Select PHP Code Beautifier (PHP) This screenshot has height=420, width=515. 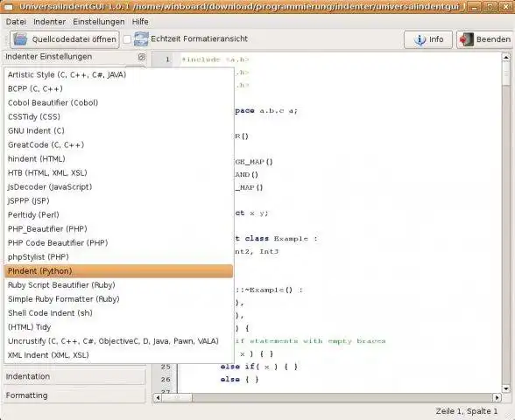pos(119,243)
